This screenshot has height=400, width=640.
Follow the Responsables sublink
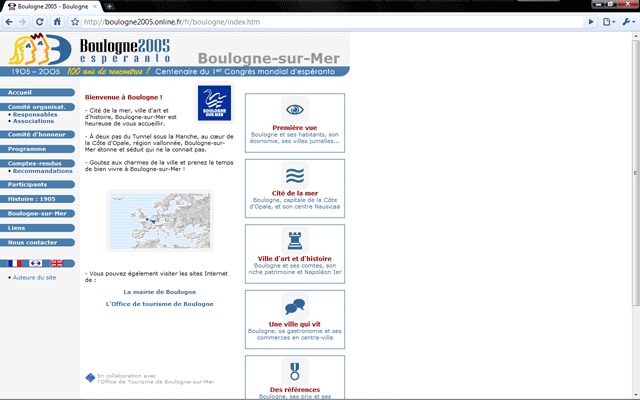[35, 115]
